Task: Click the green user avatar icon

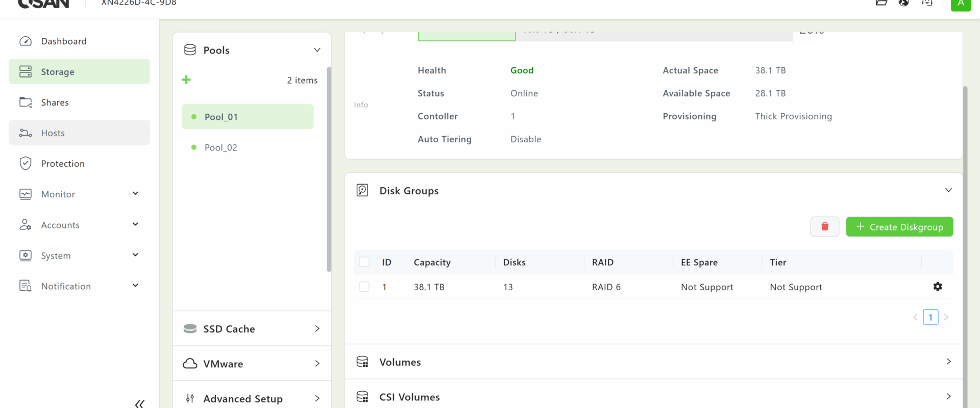Action: 960,4
